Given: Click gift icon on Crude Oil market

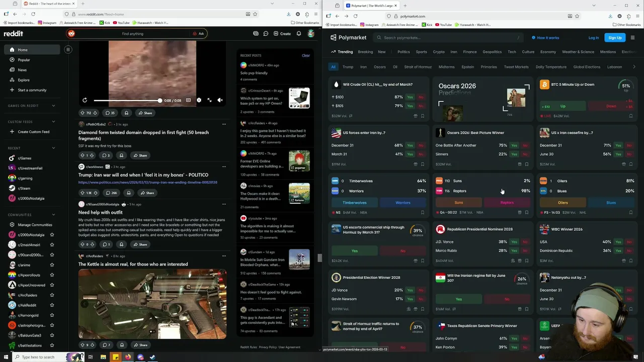Looking at the screenshot, I should point(415,116).
